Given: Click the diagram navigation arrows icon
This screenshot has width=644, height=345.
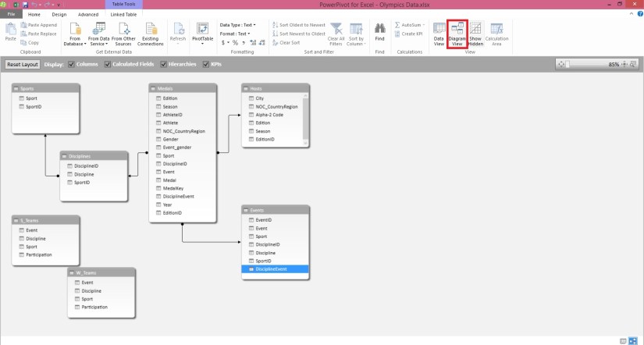Looking at the screenshot, I should 561,64.
